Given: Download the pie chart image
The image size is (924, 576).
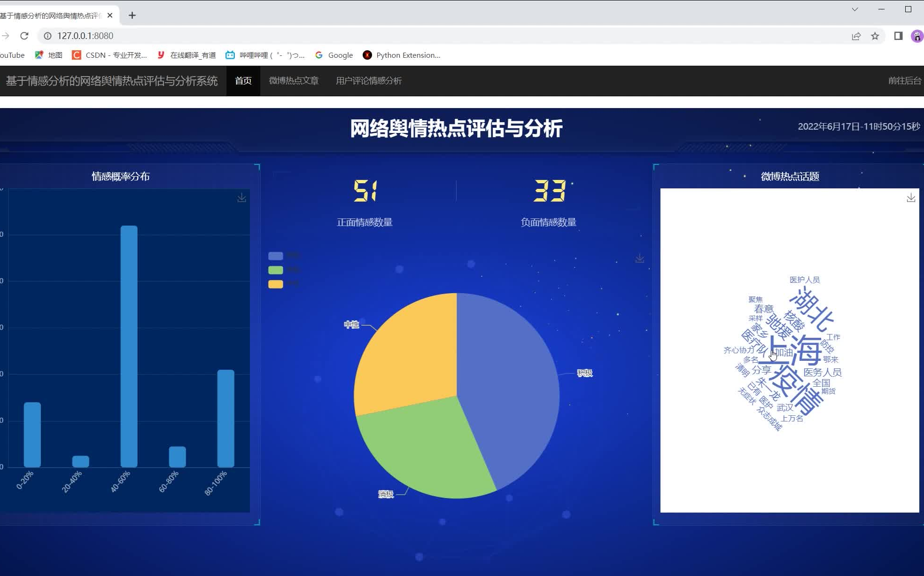Looking at the screenshot, I should point(639,258).
